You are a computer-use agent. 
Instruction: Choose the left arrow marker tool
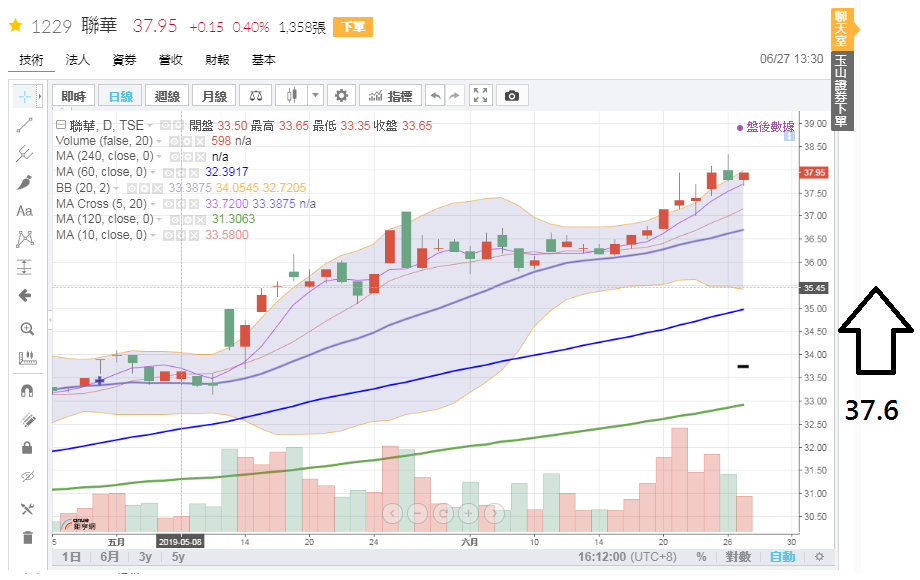click(25, 296)
